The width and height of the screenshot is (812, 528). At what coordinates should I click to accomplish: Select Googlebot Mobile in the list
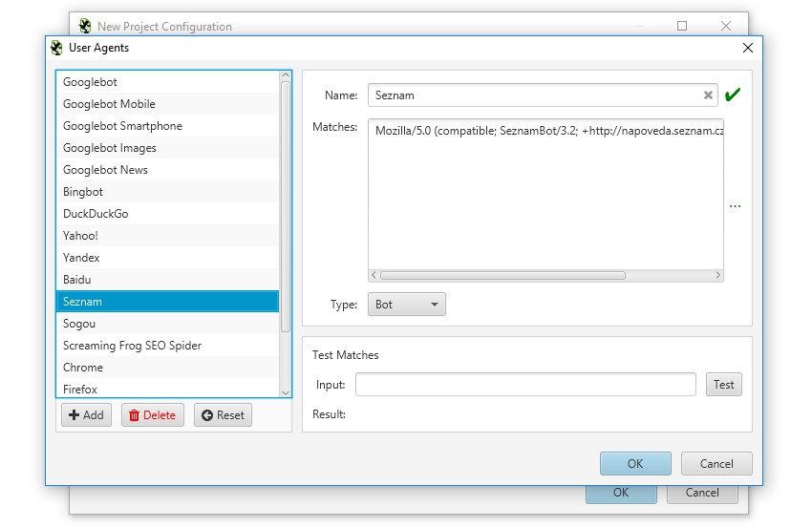click(167, 103)
